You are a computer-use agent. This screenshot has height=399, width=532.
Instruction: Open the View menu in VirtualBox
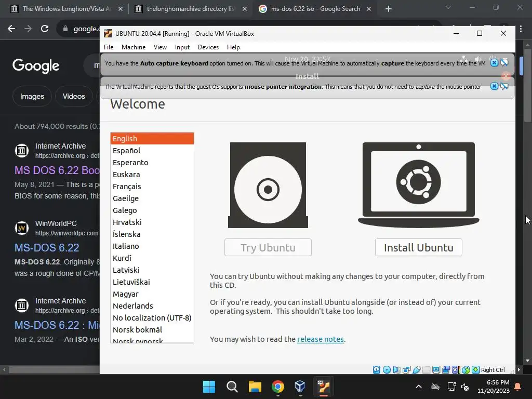(x=160, y=47)
